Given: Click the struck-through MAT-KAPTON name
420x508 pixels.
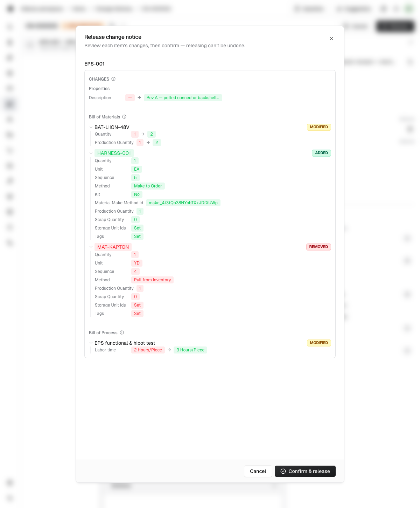Looking at the screenshot, I should (113, 247).
